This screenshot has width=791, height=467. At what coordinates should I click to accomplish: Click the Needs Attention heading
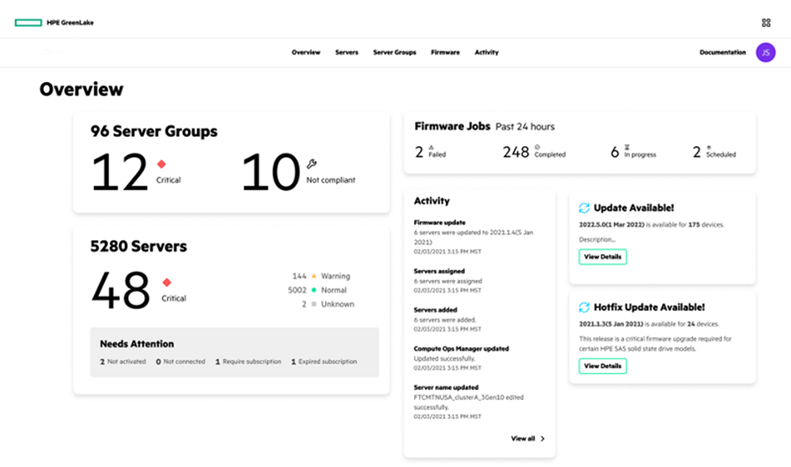click(137, 344)
